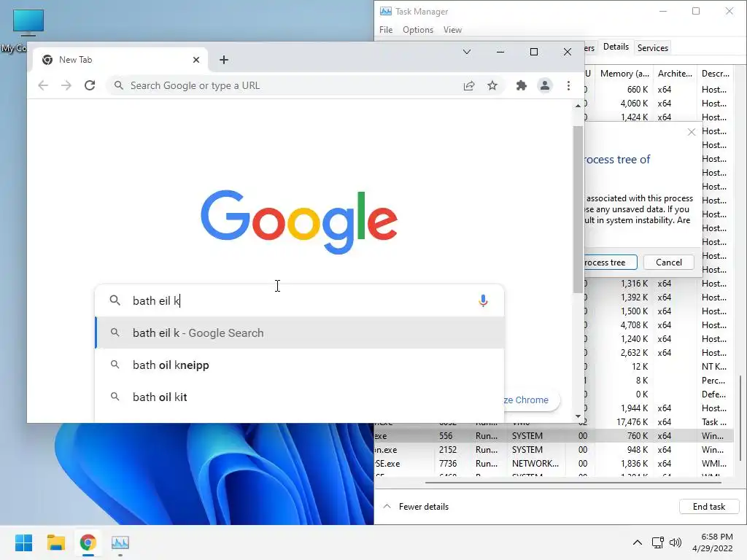Select the My Computer desktop icon
Viewport: 747px width, 560px height.
[x=28, y=29]
